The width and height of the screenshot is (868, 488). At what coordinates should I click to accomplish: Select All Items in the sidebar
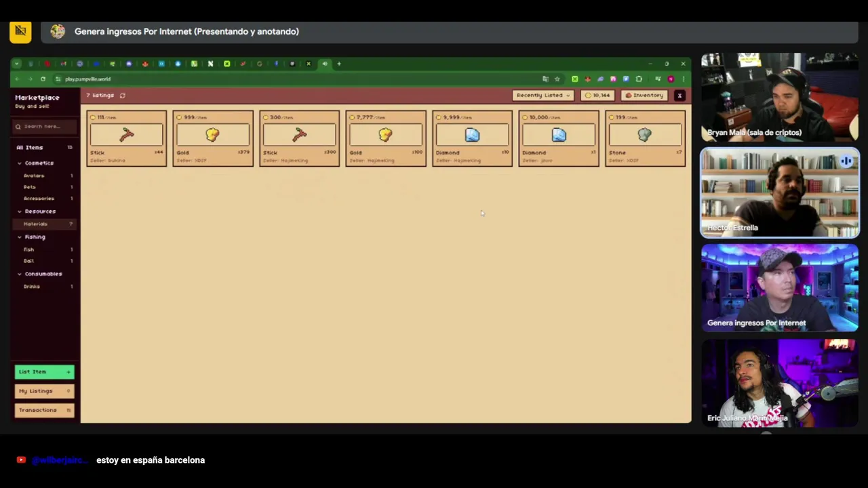point(44,148)
